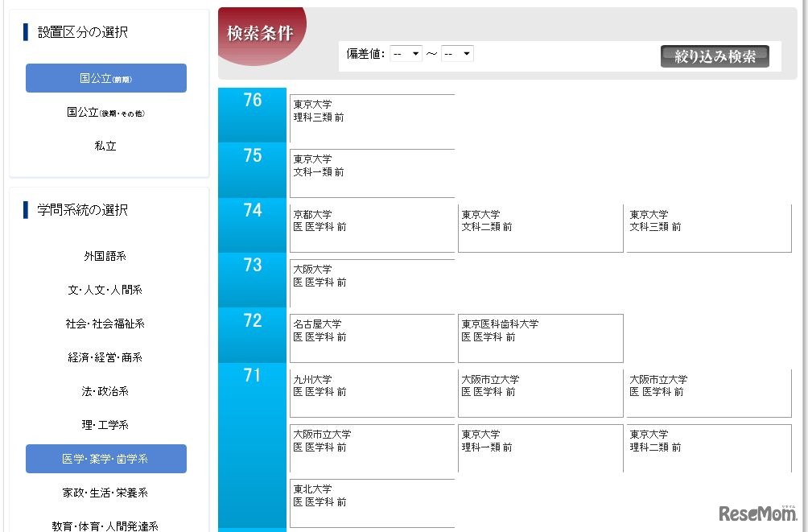Open the upper-bound 偏差値 dropdown
808x532 pixels.
[x=457, y=54]
